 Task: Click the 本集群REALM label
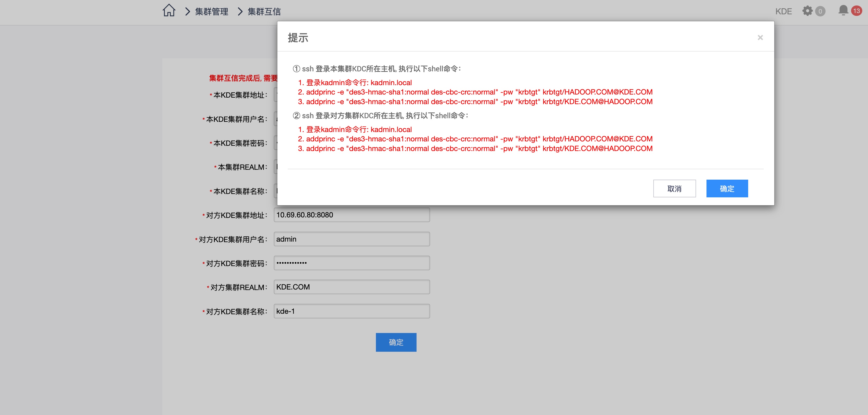(x=241, y=167)
